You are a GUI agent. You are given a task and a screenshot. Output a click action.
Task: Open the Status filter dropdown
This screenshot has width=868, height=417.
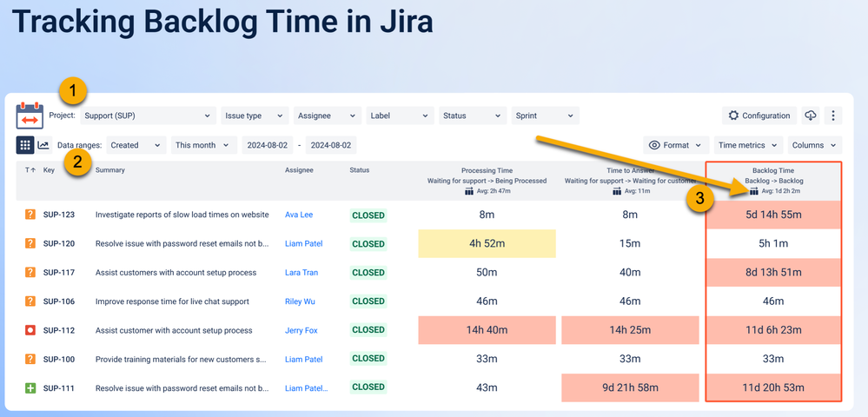pos(473,116)
